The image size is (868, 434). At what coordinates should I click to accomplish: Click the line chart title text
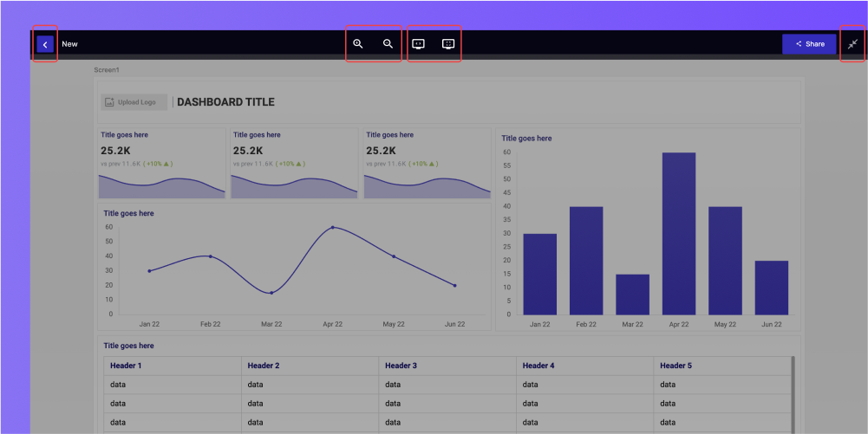[x=129, y=213]
